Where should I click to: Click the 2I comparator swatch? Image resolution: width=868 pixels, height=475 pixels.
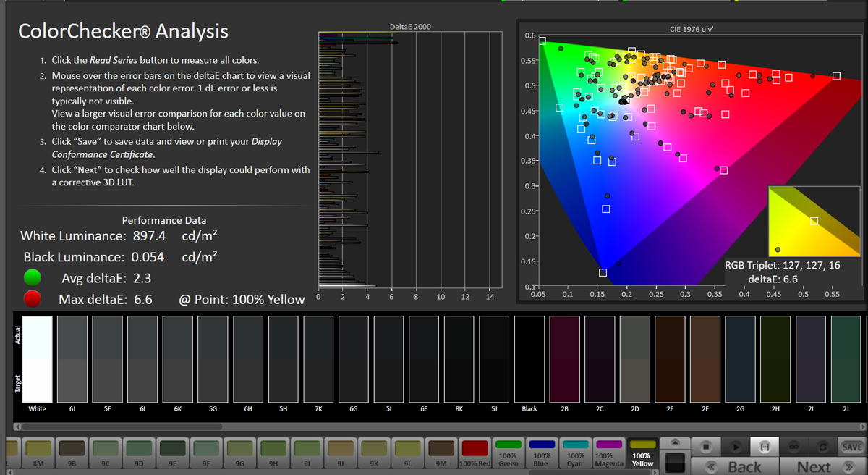(811, 359)
